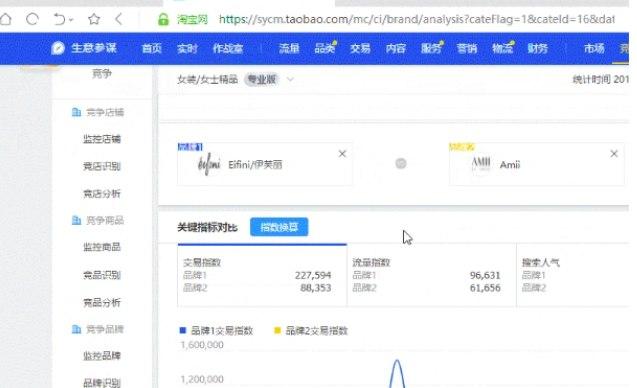Open the 品类 menu
The image size is (637, 388).
click(x=325, y=49)
